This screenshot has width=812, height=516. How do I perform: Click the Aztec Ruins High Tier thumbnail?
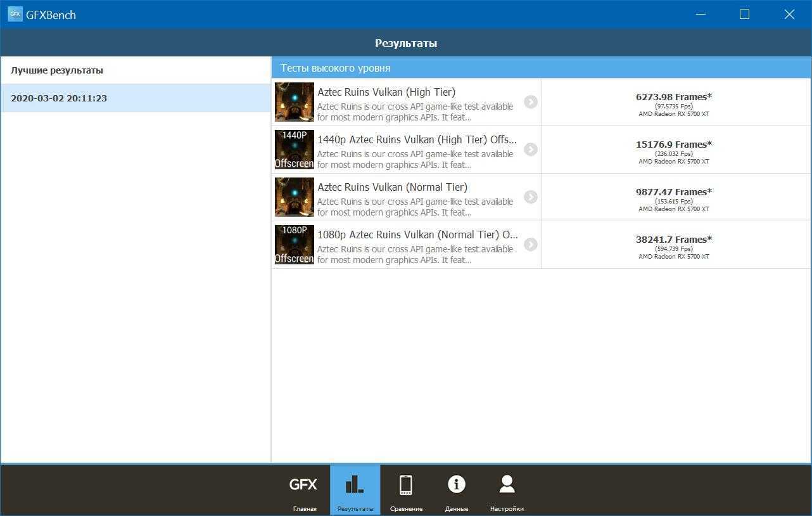pyautogui.click(x=295, y=102)
